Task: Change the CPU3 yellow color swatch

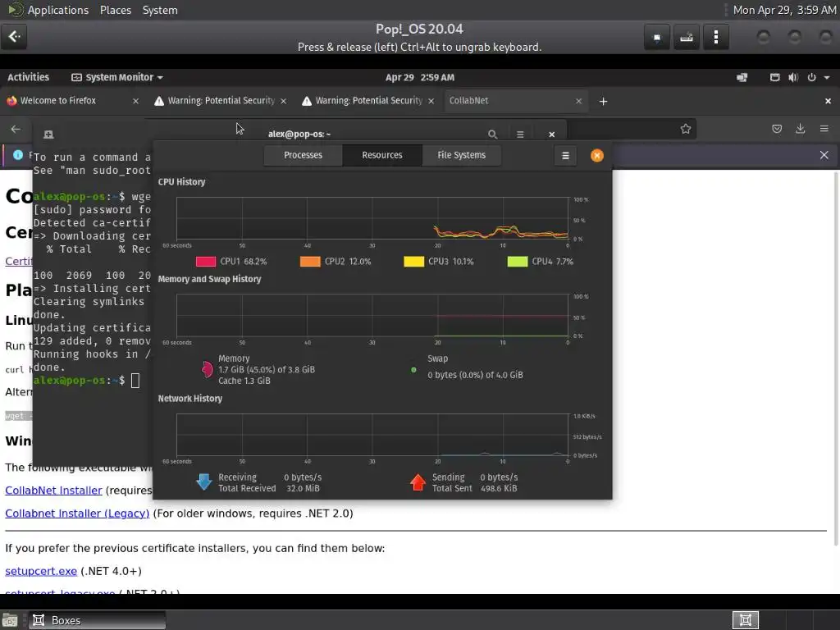Action: 413,262
